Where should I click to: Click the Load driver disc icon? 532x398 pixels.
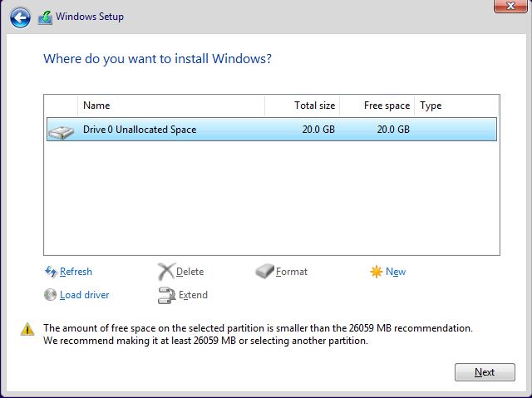(x=50, y=295)
